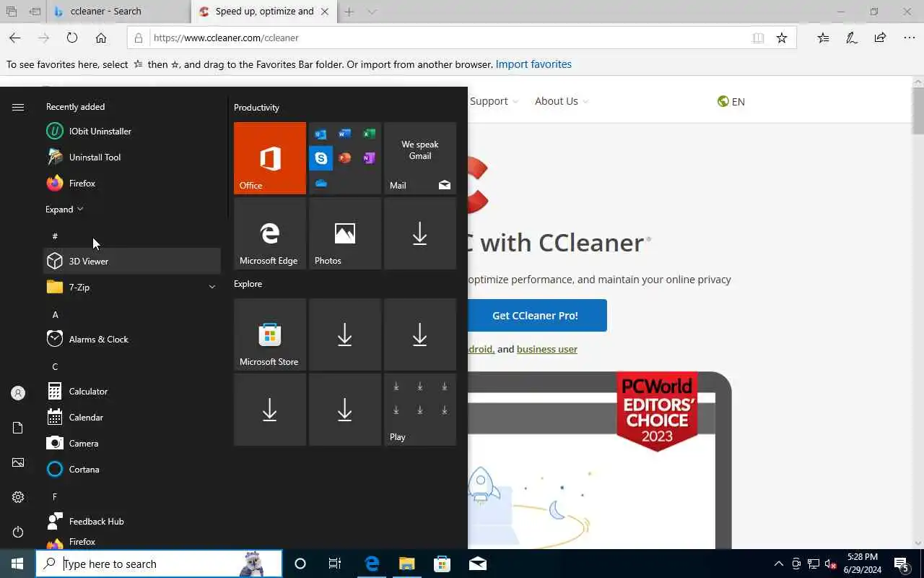Click the Windows Start button
Image resolution: width=924 pixels, height=578 pixels.
(17, 564)
